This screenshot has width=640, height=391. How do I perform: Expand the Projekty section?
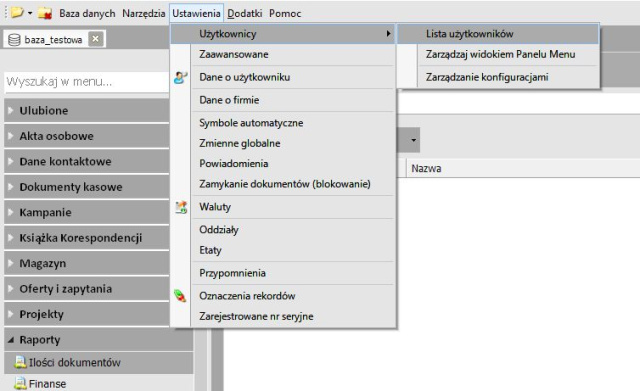pos(86,314)
